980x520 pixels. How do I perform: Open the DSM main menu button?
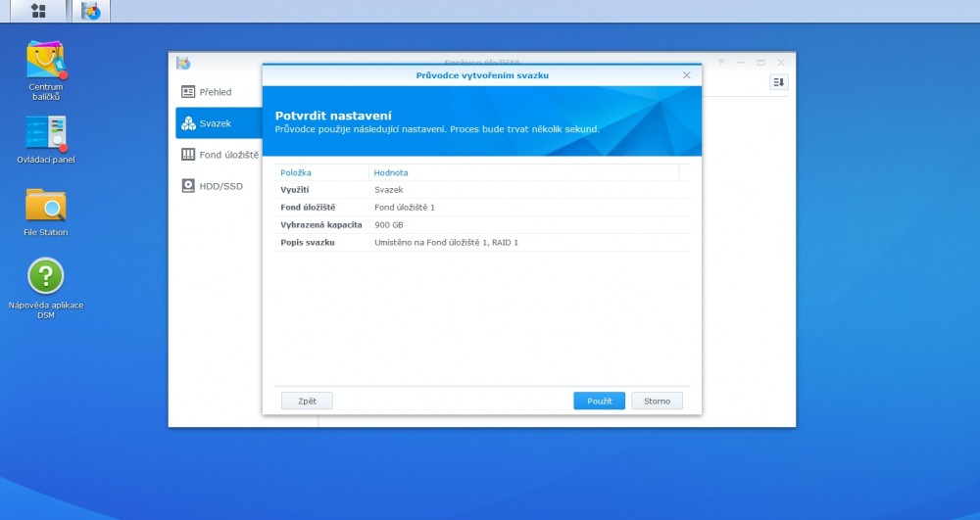38,11
